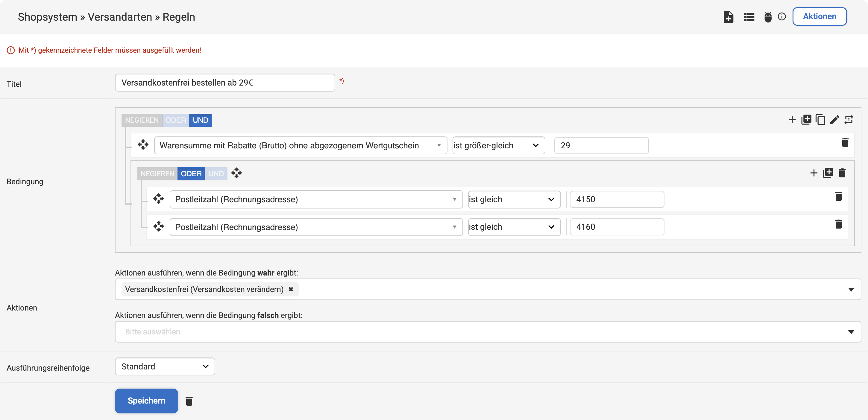Click the value field containing 4150
The width and height of the screenshot is (868, 420).
617,200
